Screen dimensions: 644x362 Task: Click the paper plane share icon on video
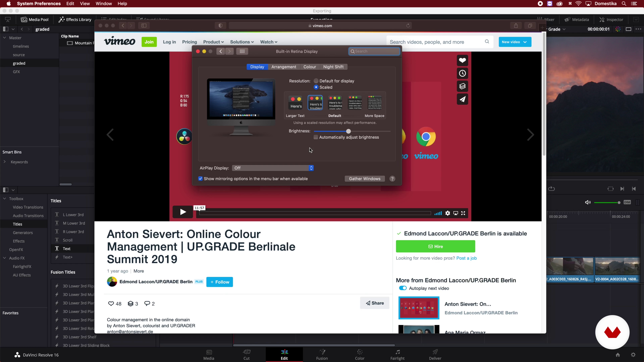pos(462,99)
